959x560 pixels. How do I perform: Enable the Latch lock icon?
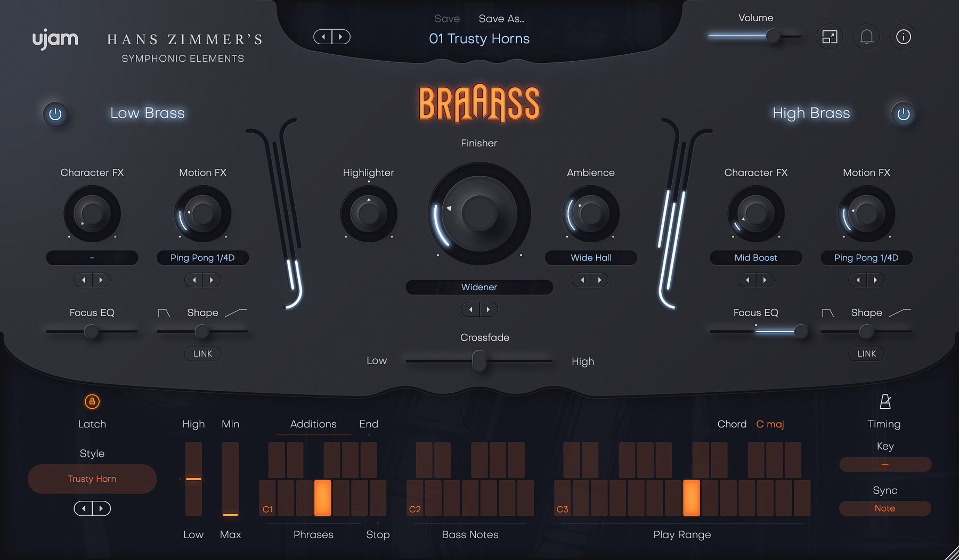[92, 401]
